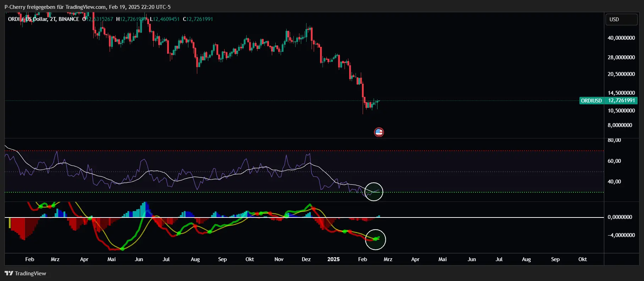Open the USD currency selector
This screenshot has height=281, width=644.
(x=621, y=20)
